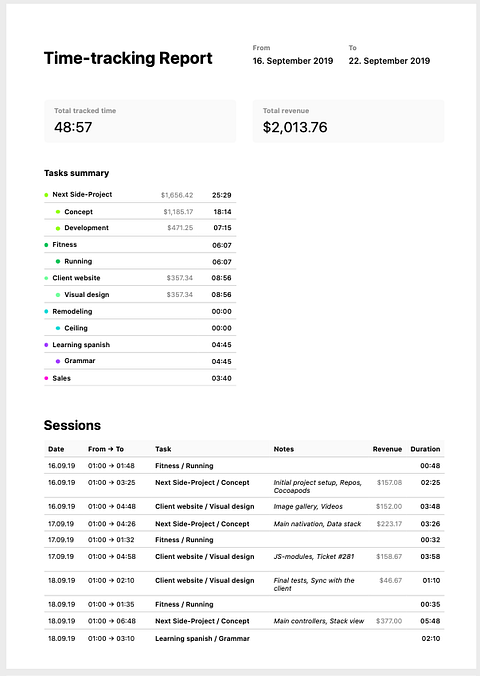Click the From date 16. September 2019
The width and height of the screenshot is (480, 676).
[293, 61]
